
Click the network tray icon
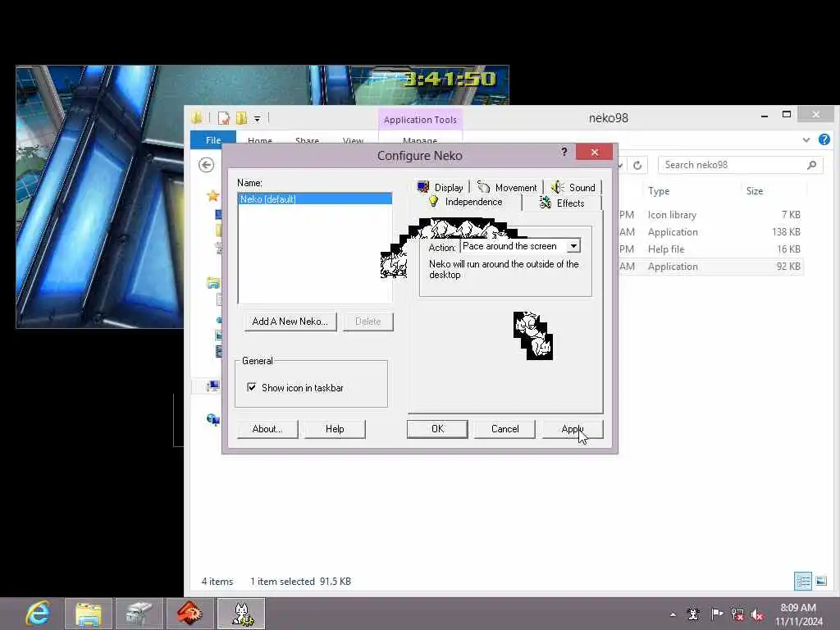737,614
